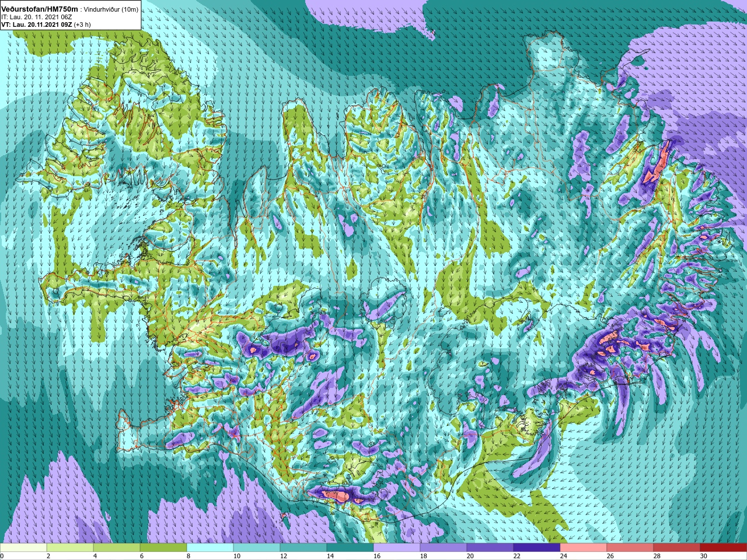Choose the 6–8 olive green legend swatch
The height and width of the screenshot is (560, 747).
click(x=163, y=548)
